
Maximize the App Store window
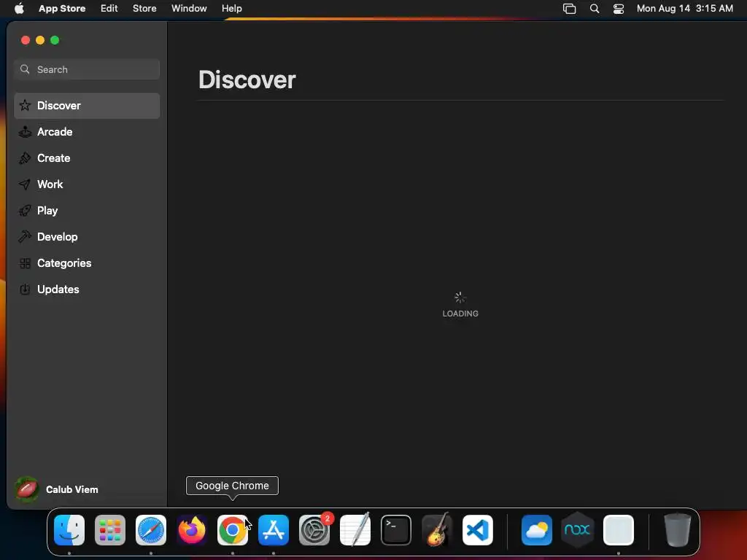pos(55,41)
